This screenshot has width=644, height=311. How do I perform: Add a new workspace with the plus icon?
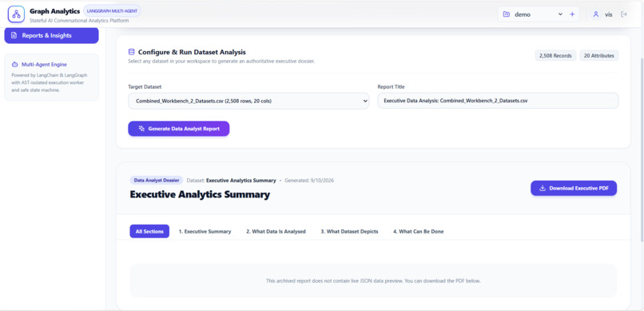[572, 14]
